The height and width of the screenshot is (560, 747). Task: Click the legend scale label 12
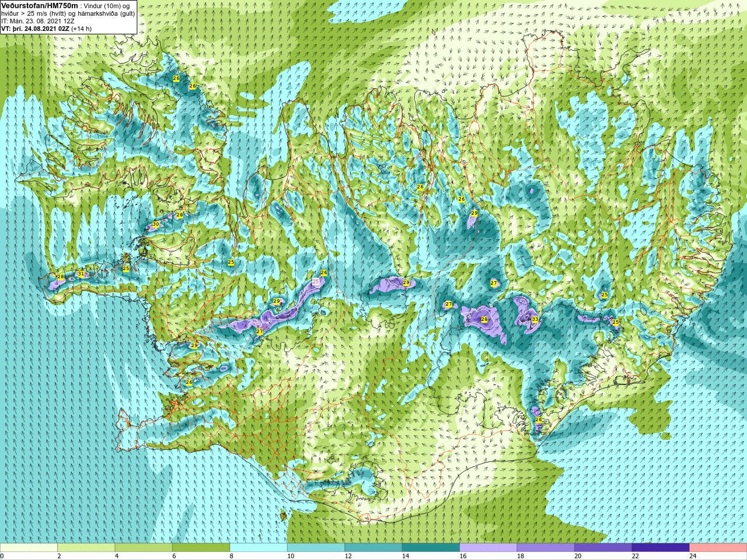(348, 556)
